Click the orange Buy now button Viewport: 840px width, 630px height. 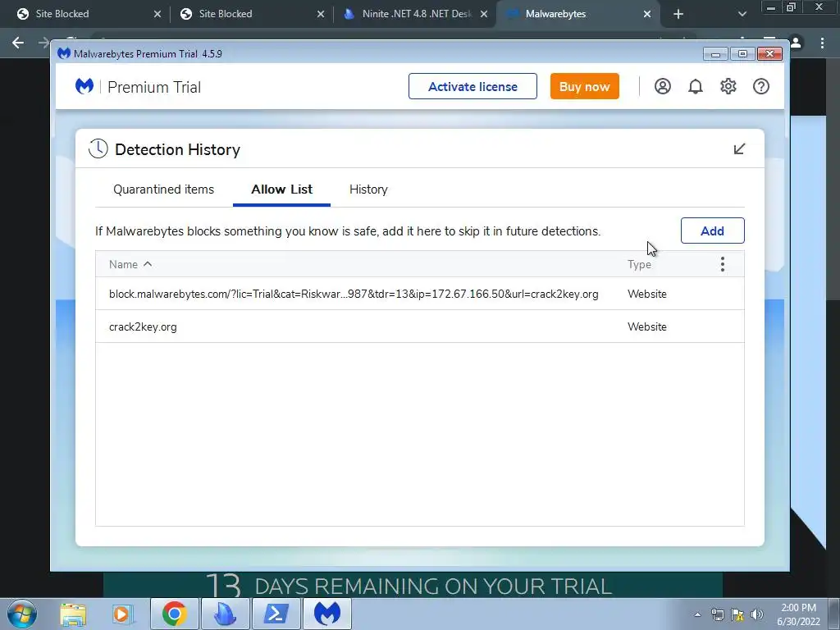click(584, 86)
